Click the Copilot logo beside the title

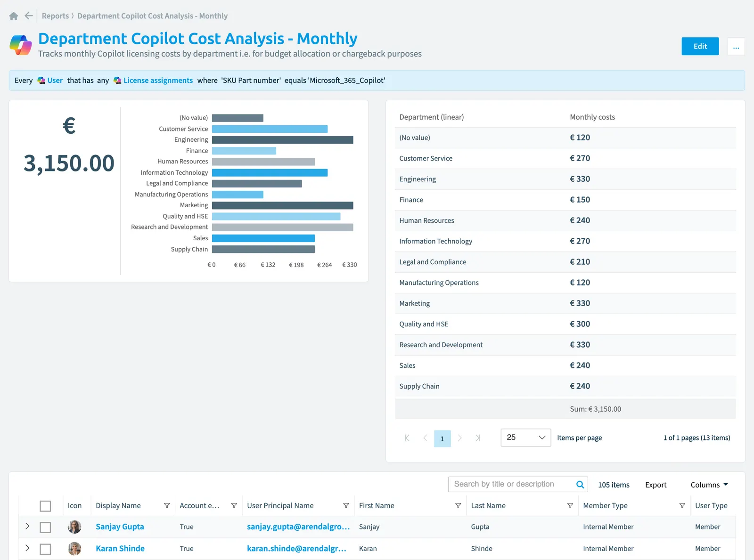pyautogui.click(x=21, y=45)
